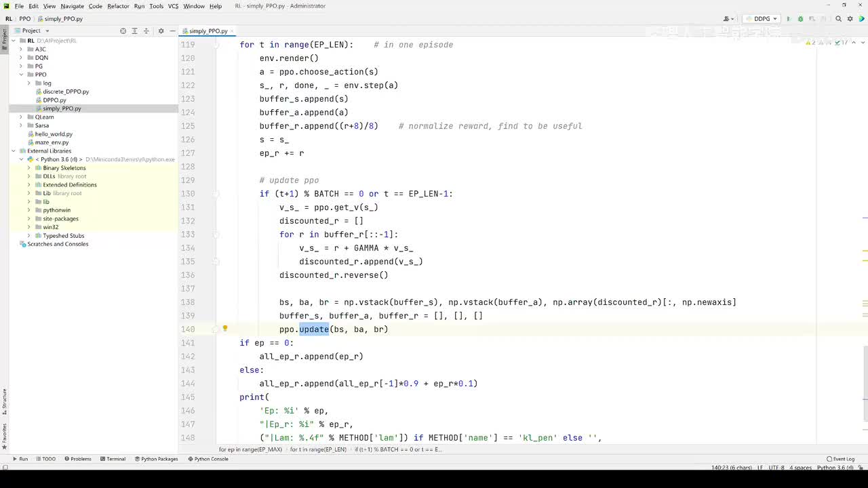Select maze_env.py in project tree
868x488 pixels.
pos(52,142)
